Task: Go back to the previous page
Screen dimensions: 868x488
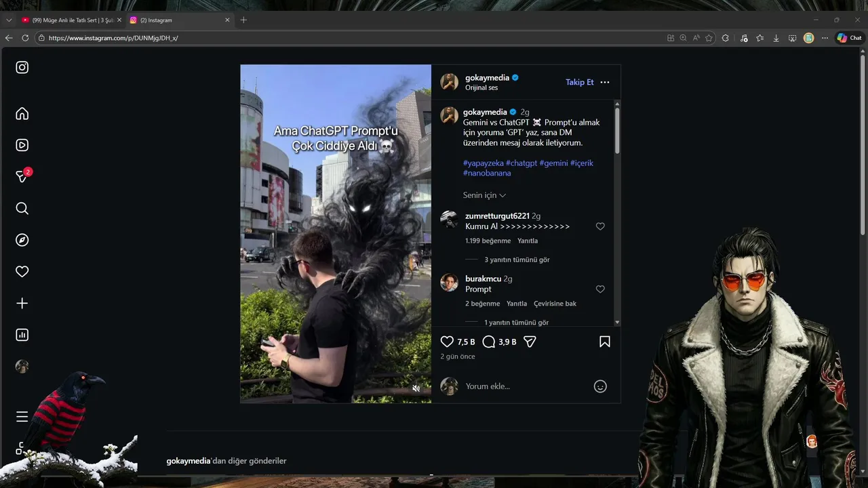Action: coord(9,38)
